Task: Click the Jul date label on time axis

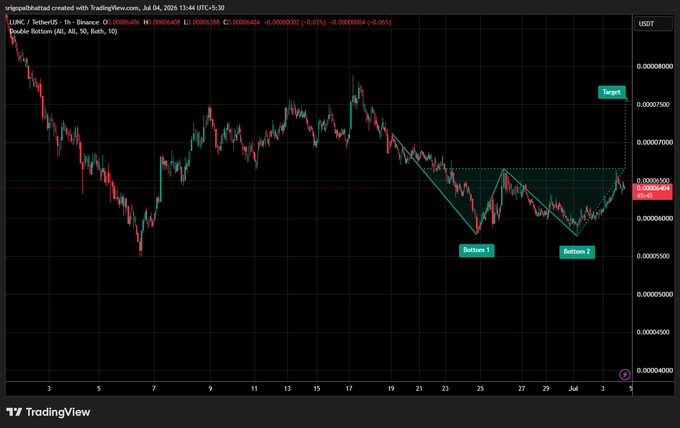Action: [x=573, y=389]
